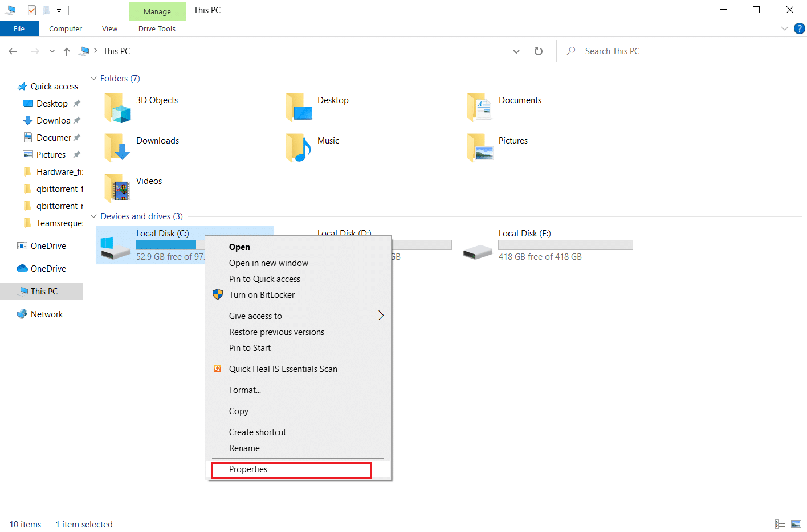The height and width of the screenshot is (532, 807).
Task: Open the File ribbon tab
Action: (19, 28)
